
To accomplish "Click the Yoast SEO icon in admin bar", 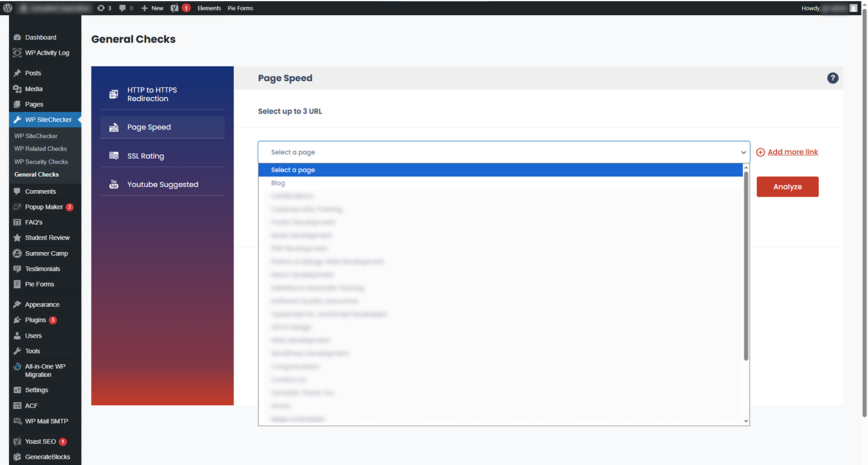I will [x=175, y=8].
